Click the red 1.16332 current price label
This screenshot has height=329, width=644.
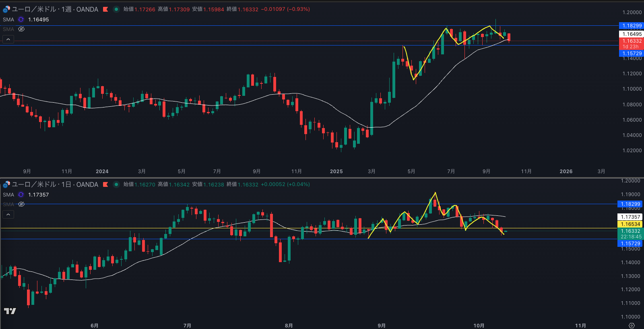631,41
